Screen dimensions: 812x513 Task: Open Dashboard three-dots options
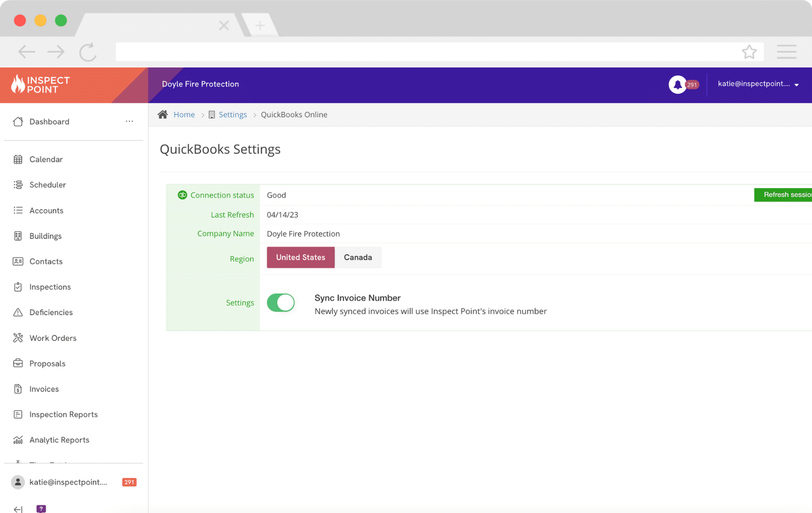(x=129, y=121)
